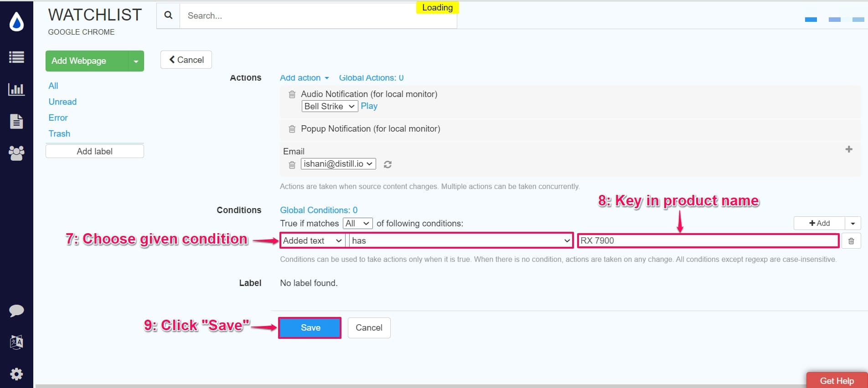Open the watchlist list icon in sidebar
The width and height of the screenshot is (868, 388).
tap(16, 57)
